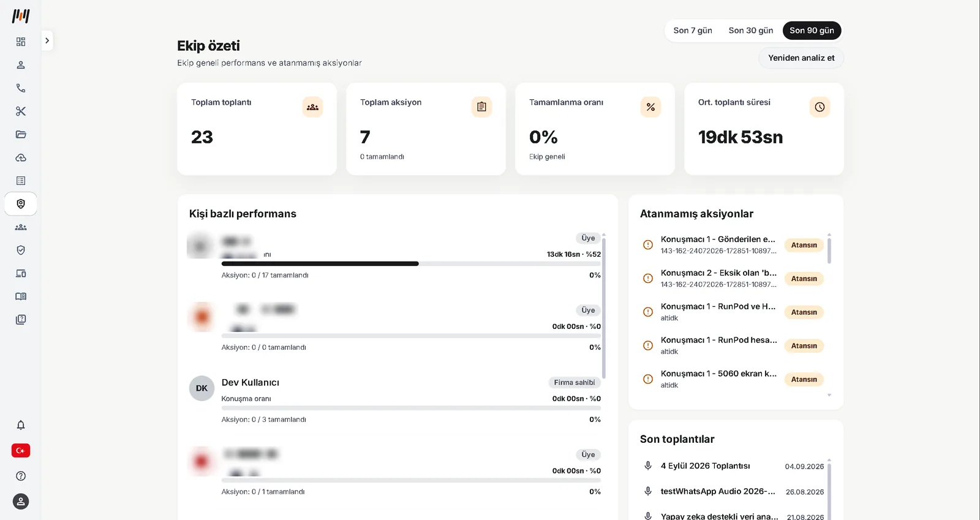Click Atansın for Konuşmacı 2 action
The image size is (980, 520).
coord(804,279)
